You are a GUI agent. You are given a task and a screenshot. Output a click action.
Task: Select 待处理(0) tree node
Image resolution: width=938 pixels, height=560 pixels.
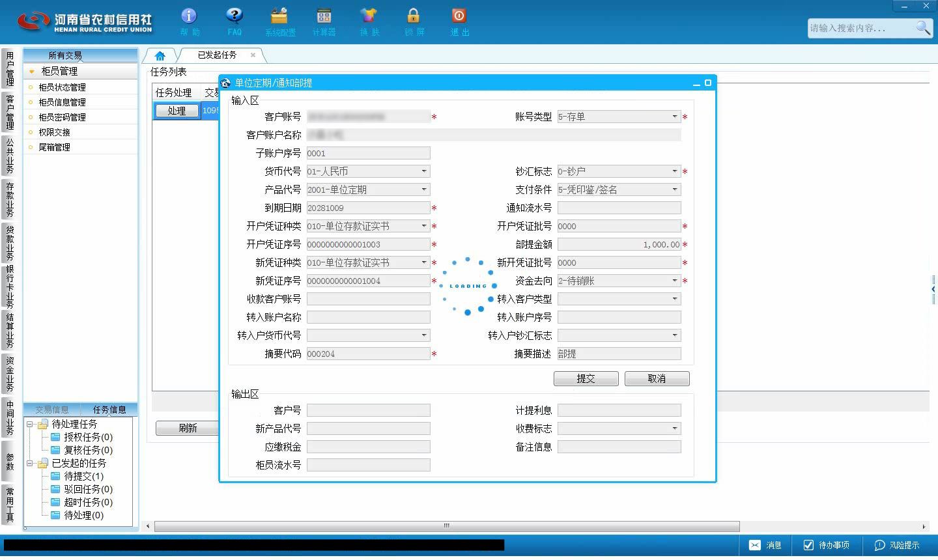(x=83, y=515)
